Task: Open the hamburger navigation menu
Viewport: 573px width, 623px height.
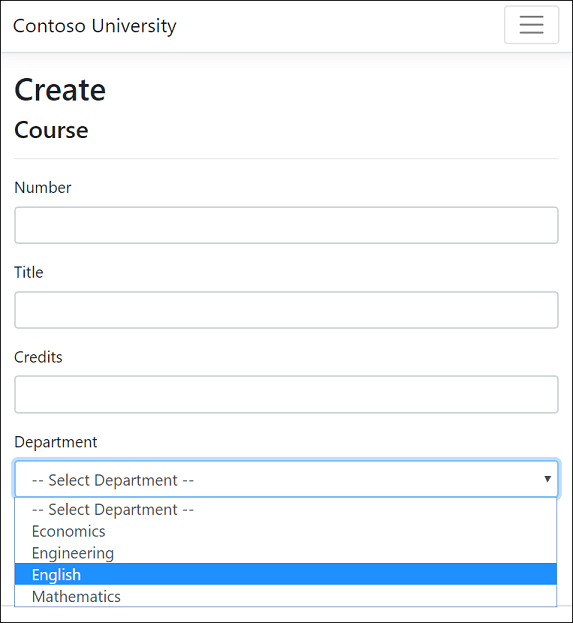Action: pyautogui.click(x=531, y=25)
